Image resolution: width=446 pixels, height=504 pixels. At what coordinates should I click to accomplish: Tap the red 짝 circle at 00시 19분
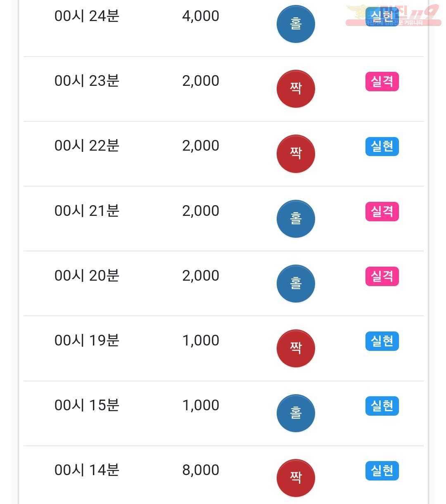tap(296, 348)
